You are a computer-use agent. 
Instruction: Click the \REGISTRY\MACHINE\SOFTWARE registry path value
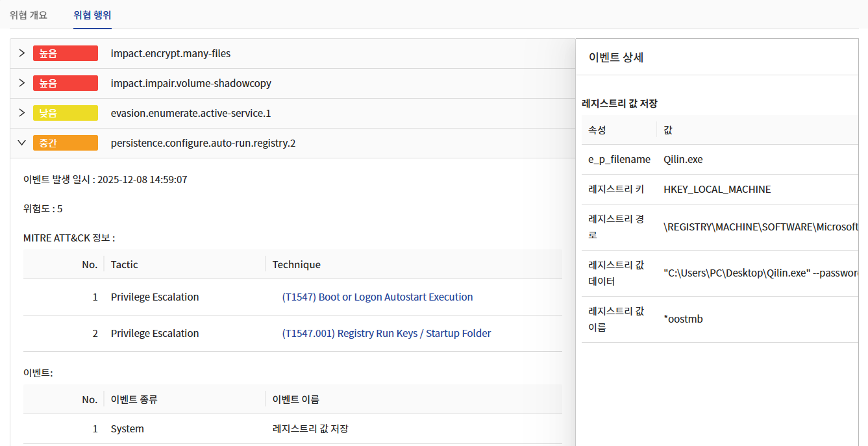pyautogui.click(x=761, y=227)
